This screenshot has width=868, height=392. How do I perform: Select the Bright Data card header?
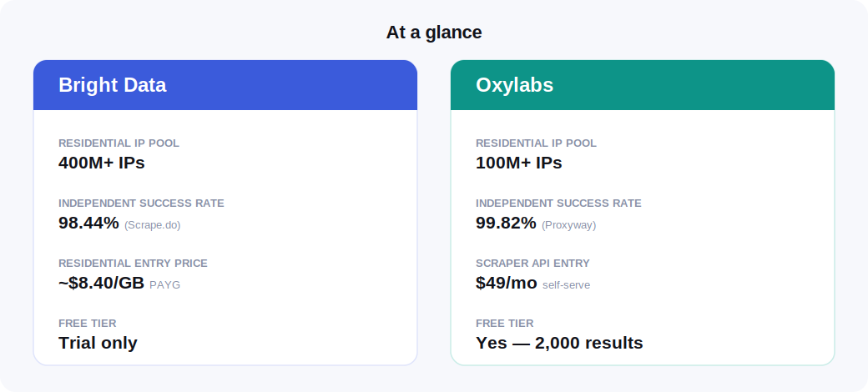pyautogui.click(x=225, y=85)
